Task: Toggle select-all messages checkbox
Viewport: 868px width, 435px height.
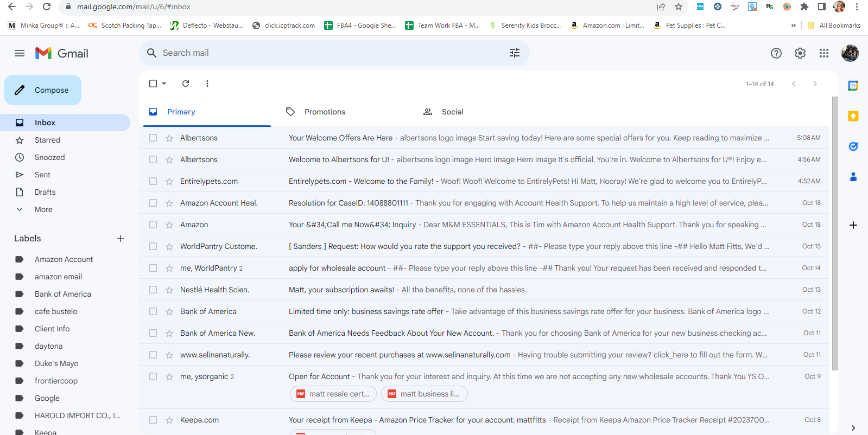Action: [153, 84]
